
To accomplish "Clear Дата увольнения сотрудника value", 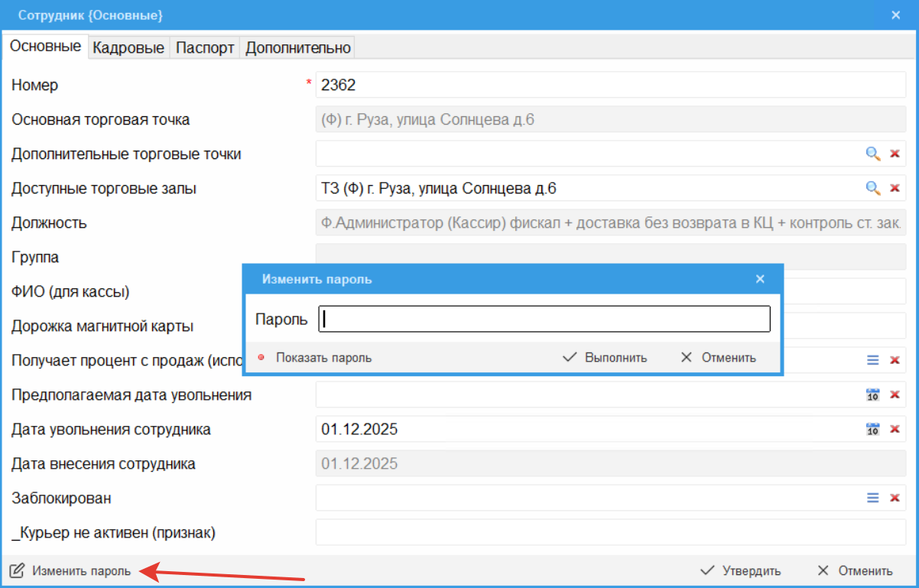I will (895, 430).
